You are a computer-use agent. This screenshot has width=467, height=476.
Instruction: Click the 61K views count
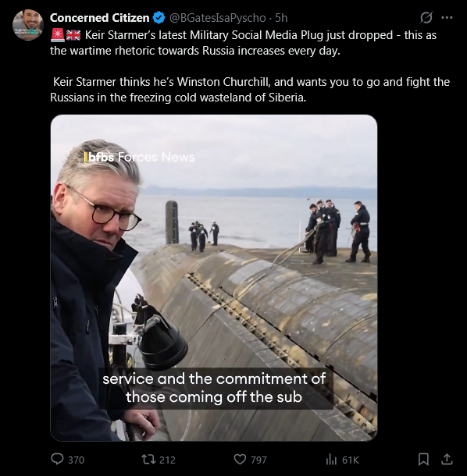[x=351, y=460]
